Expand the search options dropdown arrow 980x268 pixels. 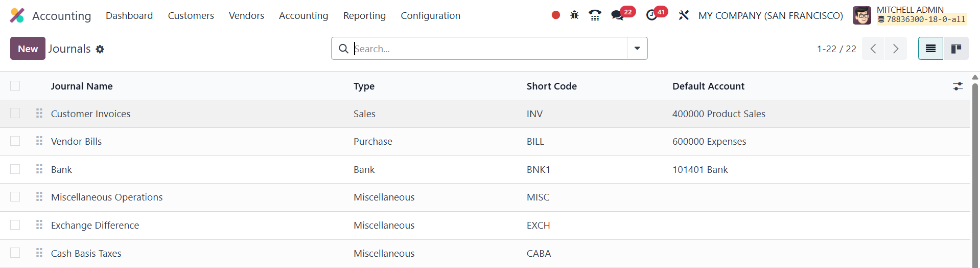637,49
